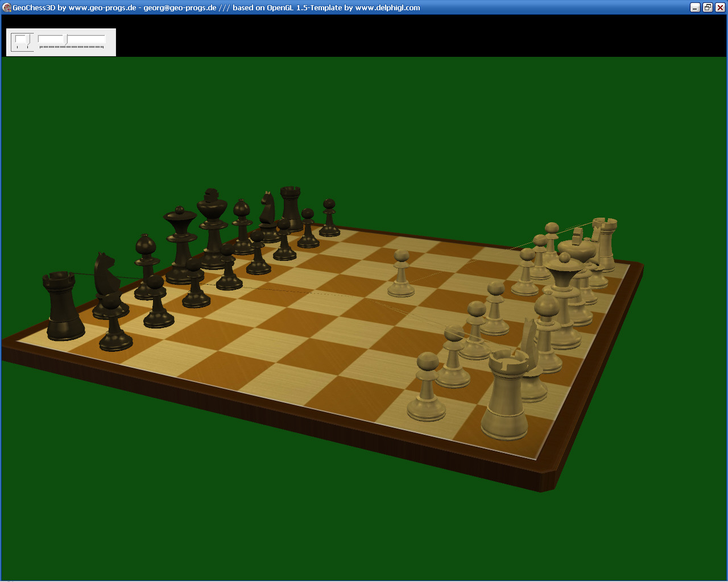Screen dimensions: 728x582
Task: Click the long horizontal slider thumb
Action: click(67, 39)
